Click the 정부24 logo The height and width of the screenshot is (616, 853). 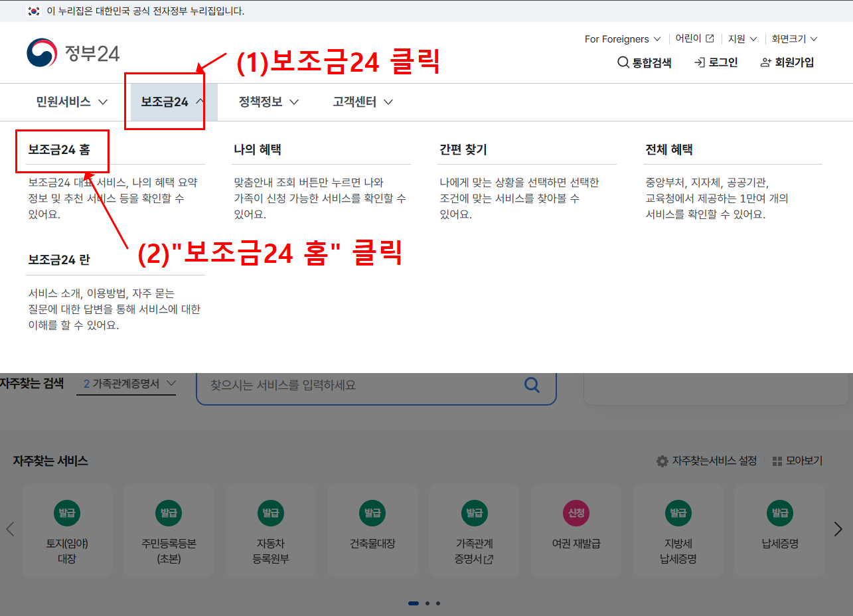pyautogui.click(x=73, y=53)
